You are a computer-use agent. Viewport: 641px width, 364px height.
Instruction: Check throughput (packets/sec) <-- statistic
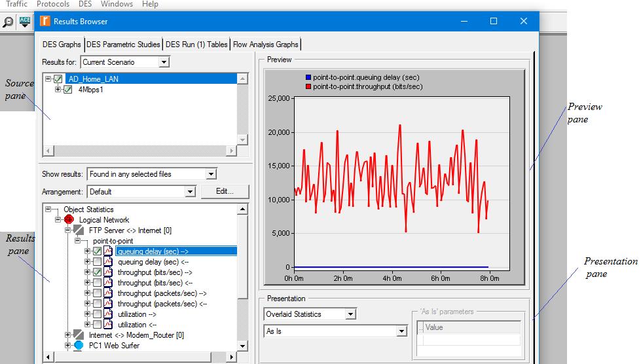pyautogui.click(x=98, y=304)
